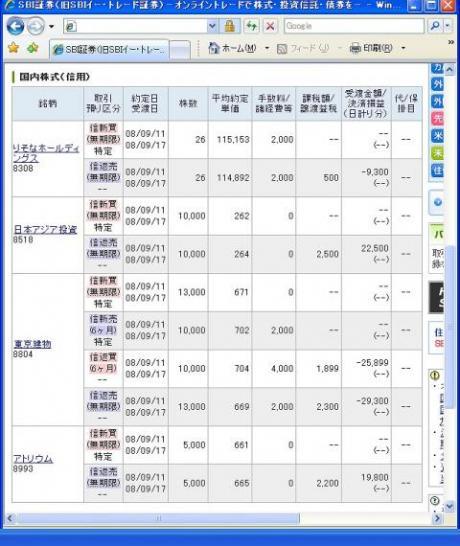Click the 22,500 settlement value

[375, 248]
